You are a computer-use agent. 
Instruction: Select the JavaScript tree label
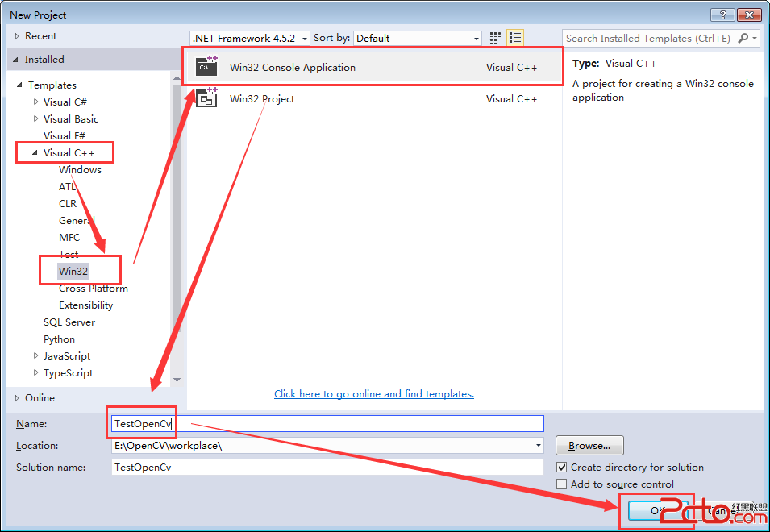67,355
